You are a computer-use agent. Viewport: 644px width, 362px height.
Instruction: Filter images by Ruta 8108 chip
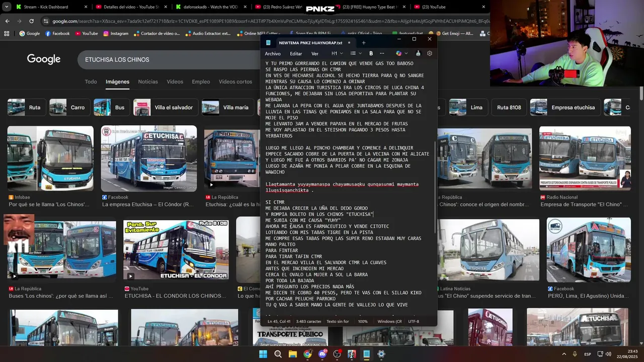point(509,108)
